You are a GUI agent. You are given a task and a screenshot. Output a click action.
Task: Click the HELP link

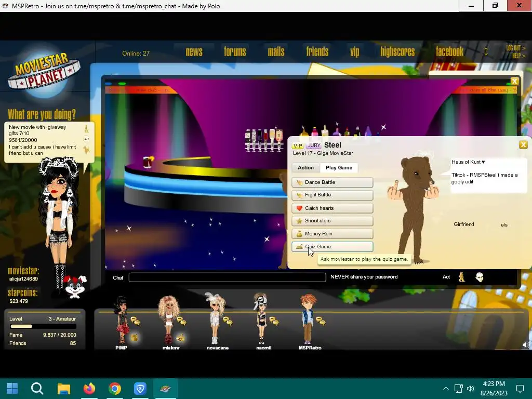[518, 56]
